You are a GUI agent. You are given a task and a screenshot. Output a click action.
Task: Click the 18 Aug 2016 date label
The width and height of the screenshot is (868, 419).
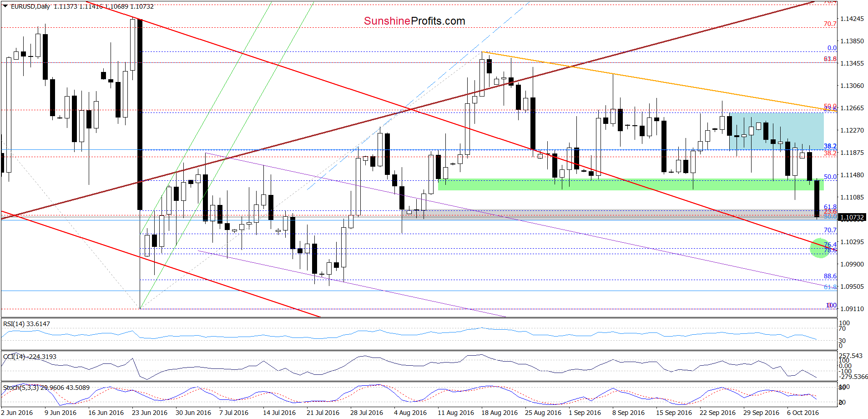click(500, 413)
